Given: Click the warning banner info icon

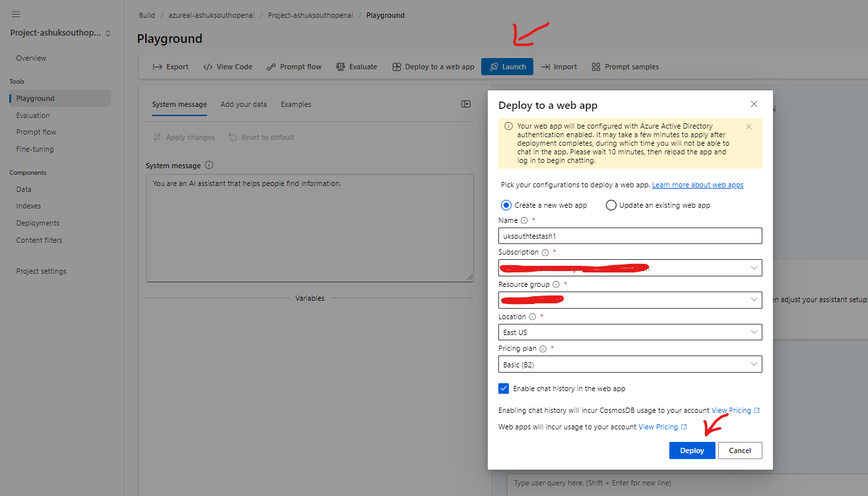Looking at the screenshot, I should (x=508, y=126).
